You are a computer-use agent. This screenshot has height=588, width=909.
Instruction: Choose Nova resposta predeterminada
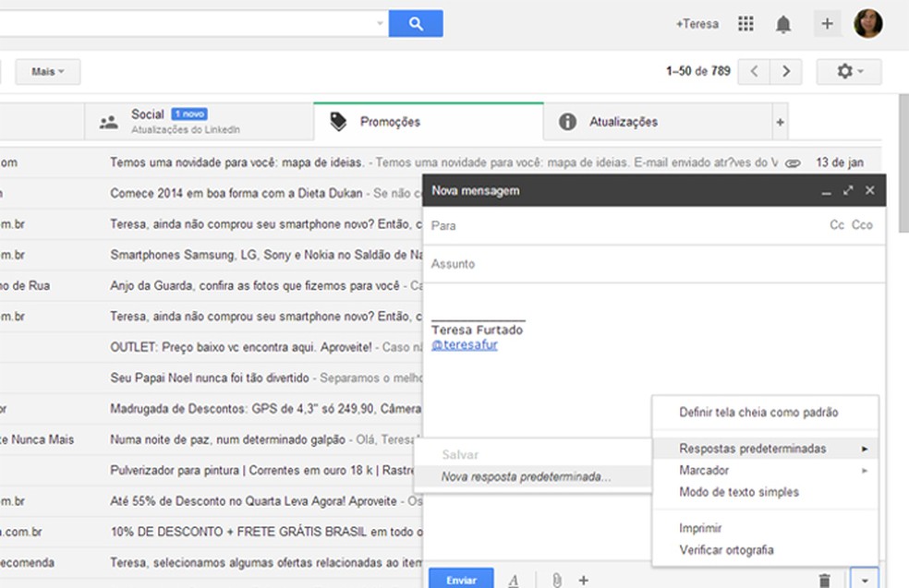(533, 477)
